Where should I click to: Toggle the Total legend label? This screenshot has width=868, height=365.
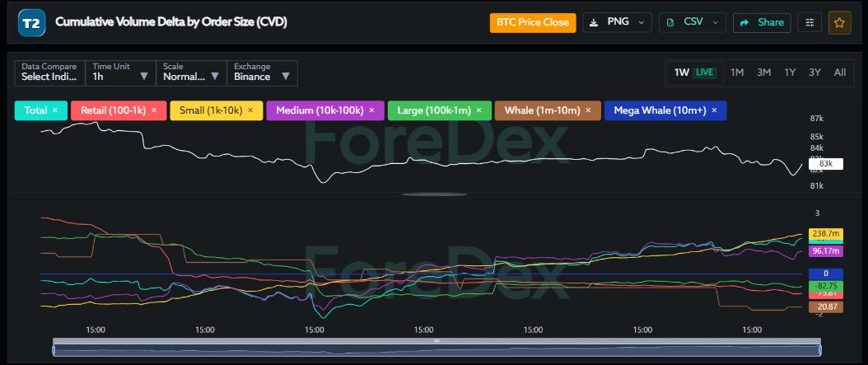[x=35, y=110]
